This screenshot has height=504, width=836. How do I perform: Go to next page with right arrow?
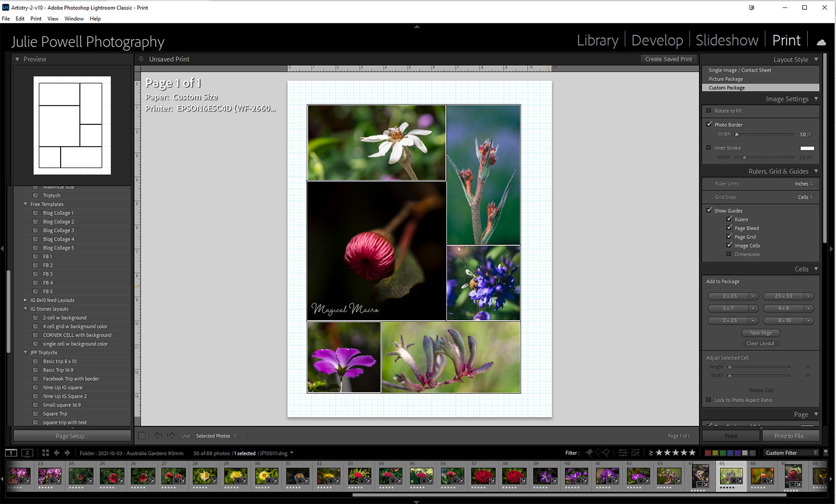(171, 436)
